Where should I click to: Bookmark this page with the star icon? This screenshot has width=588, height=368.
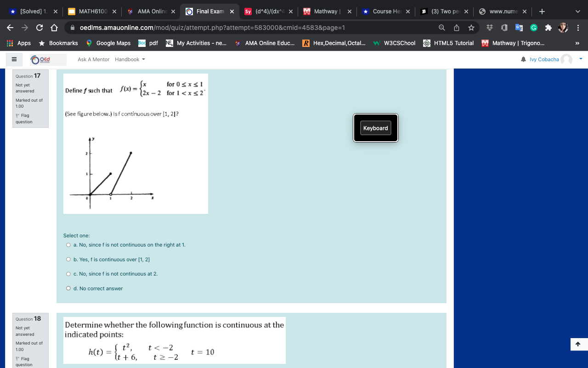(471, 28)
